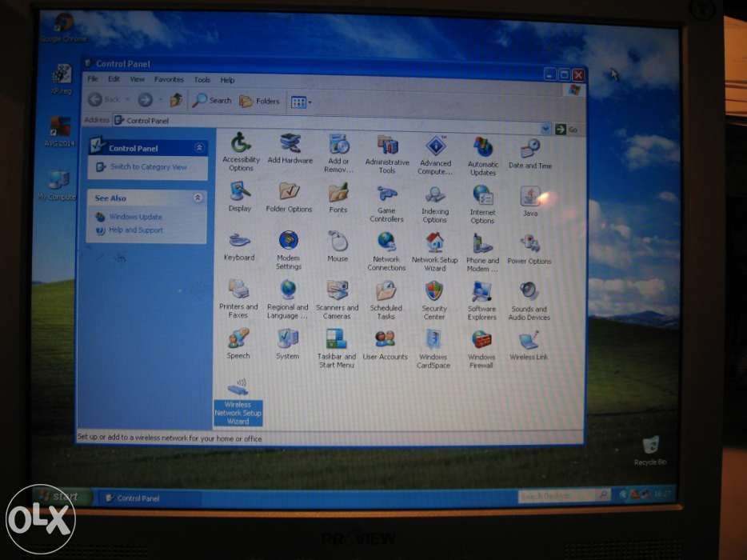
Task: Open User Accounts
Action: 385,345
